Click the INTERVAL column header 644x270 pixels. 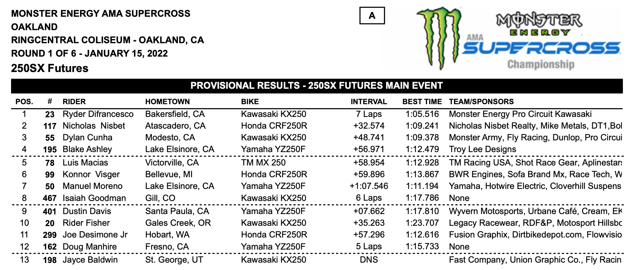pyautogui.click(x=369, y=102)
